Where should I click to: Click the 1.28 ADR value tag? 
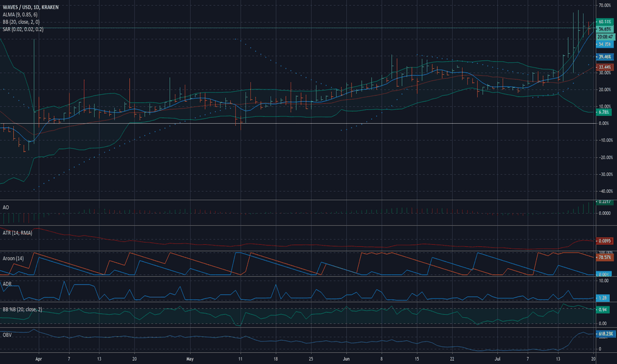pyautogui.click(x=603, y=298)
